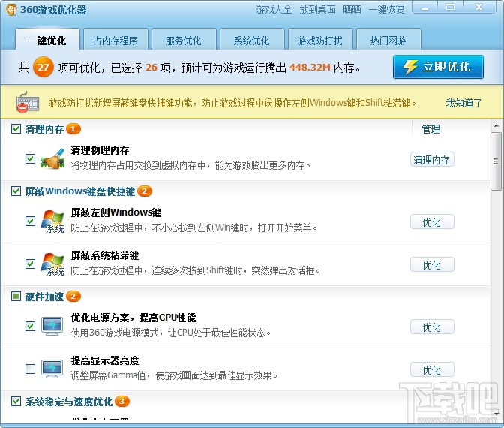The image size is (504, 428).
Task: Click the broom icon beside 清理物理内存
Action: click(52, 158)
